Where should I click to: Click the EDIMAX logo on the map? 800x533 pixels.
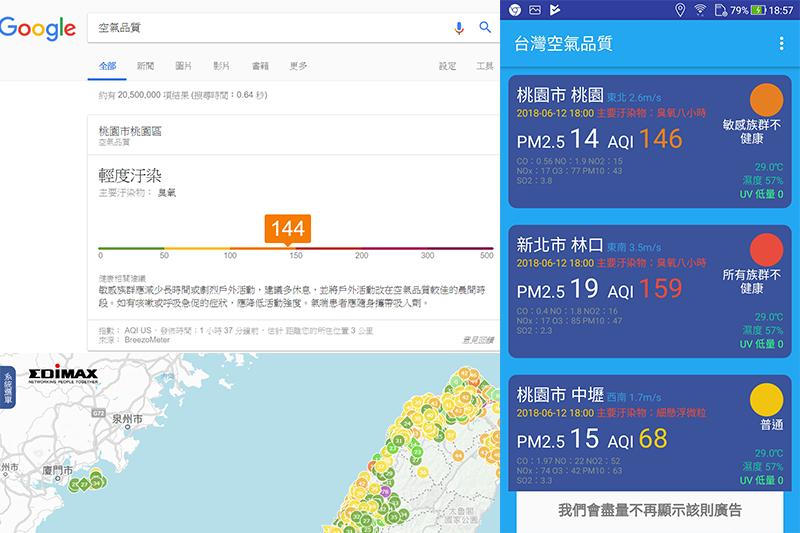click(63, 374)
